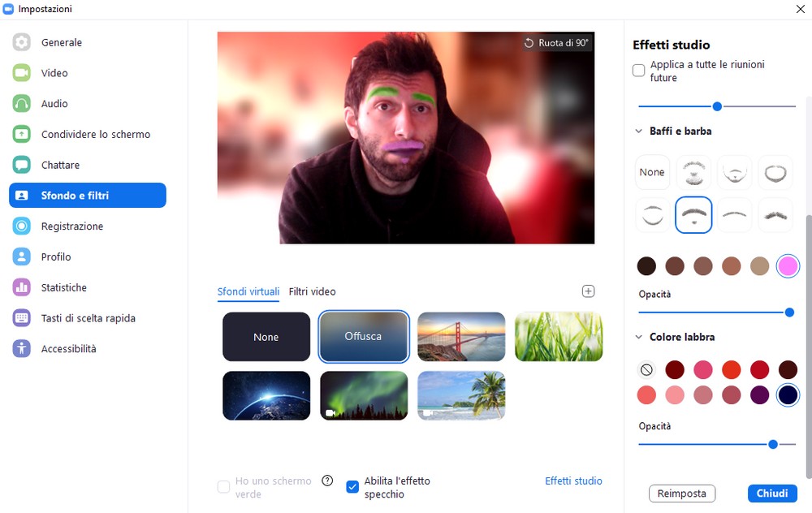The height and width of the screenshot is (513, 812).
Task: Pick the coral lip color swatch
Action: pos(646,395)
